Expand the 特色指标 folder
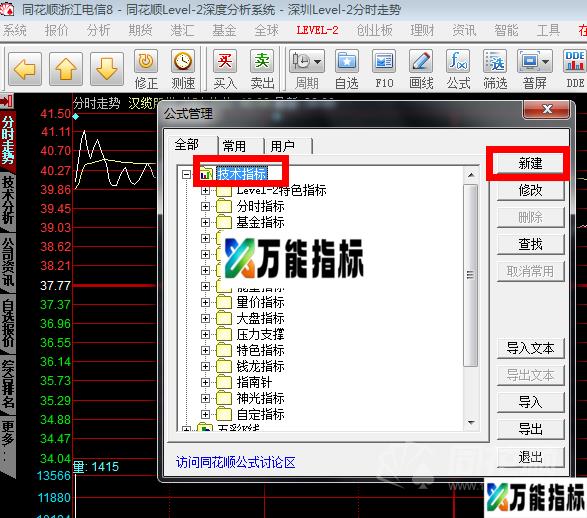Screen dimensions: 587x518 205,350
